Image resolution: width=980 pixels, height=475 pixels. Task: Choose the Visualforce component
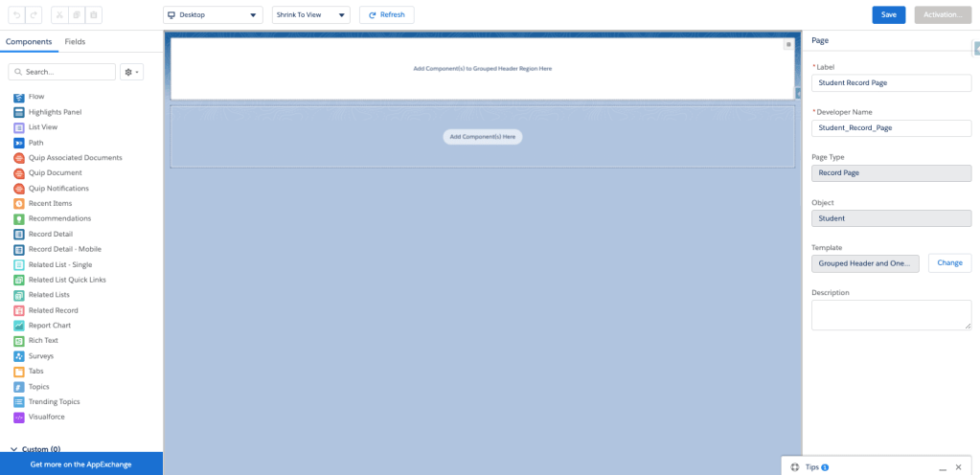[47, 417]
